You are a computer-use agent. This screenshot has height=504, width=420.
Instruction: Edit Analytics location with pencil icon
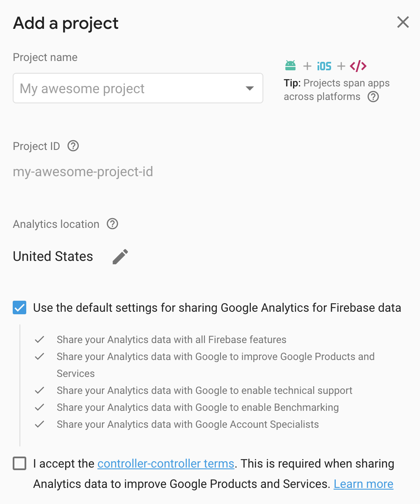[120, 257]
